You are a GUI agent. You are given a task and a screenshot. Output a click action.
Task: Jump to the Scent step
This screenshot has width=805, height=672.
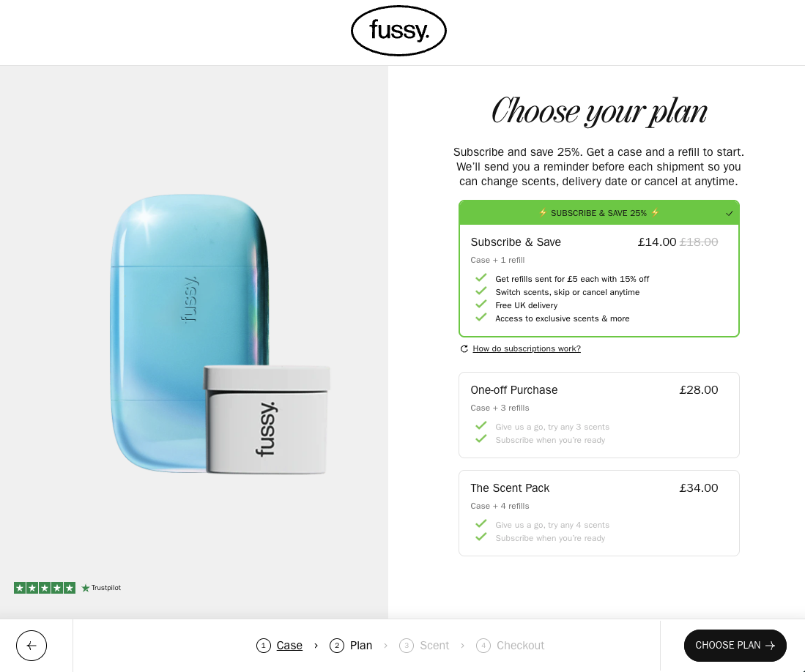[434, 646]
